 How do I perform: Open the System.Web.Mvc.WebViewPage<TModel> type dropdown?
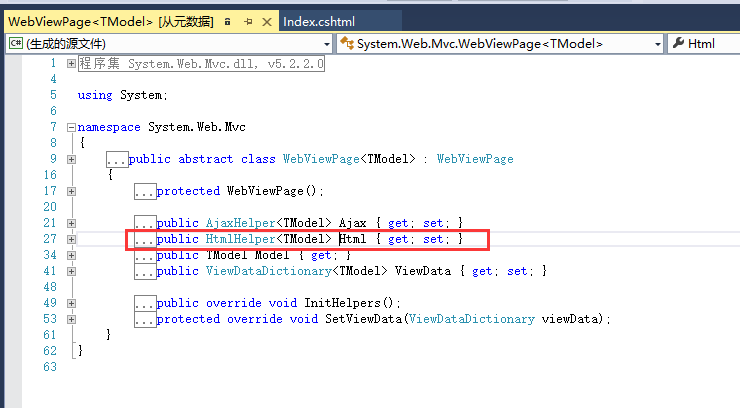click(657, 44)
